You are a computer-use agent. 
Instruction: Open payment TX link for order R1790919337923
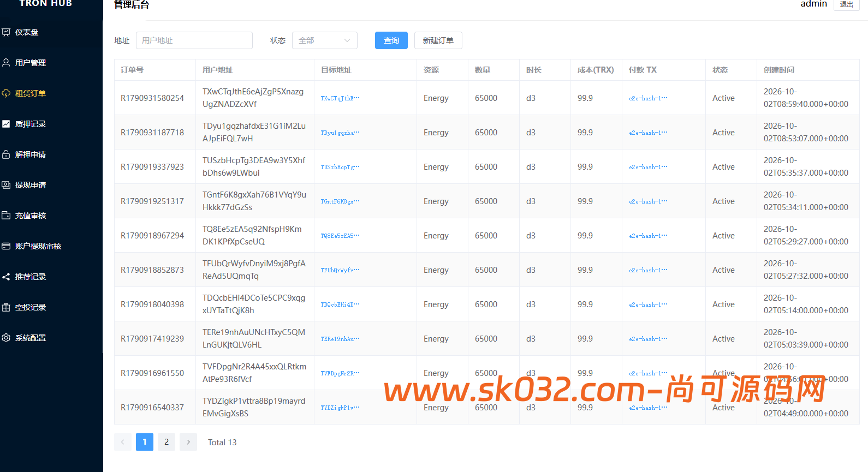click(x=648, y=167)
